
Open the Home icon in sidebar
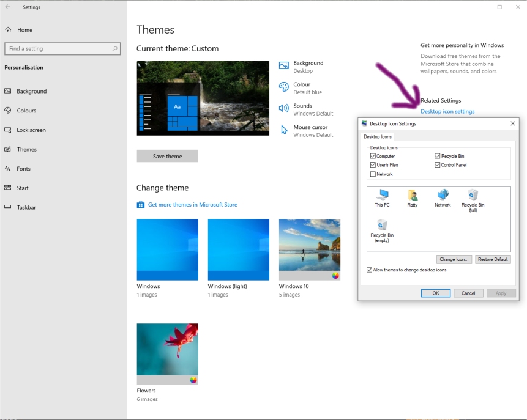point(8,30)
